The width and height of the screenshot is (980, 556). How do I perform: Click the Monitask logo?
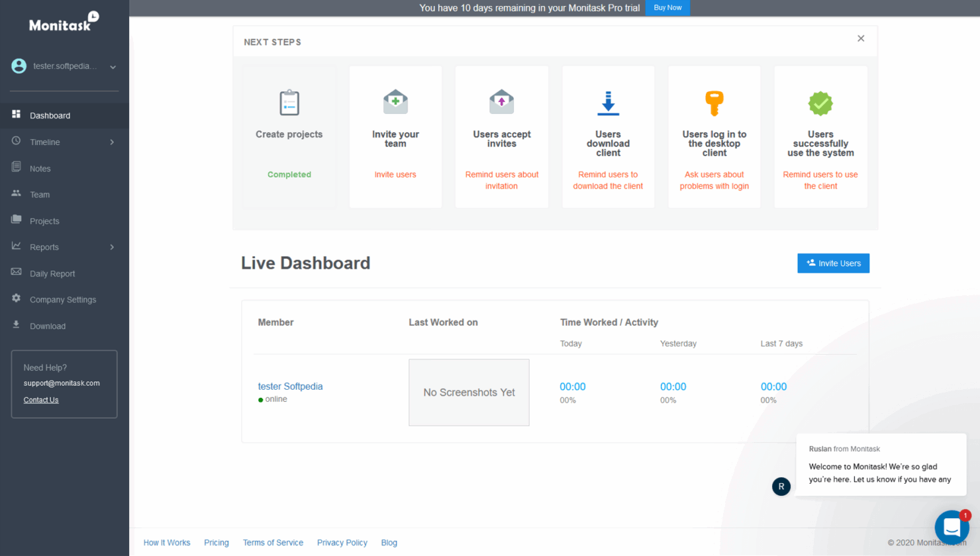pyautogui.click(x=64, y=22)
